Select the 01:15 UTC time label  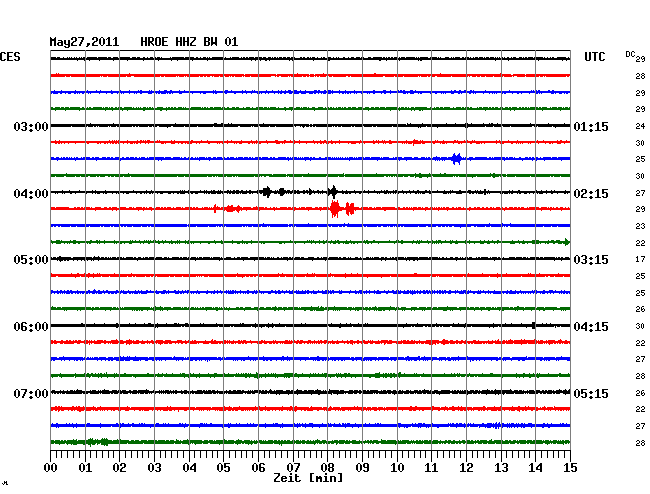click(591, 126)
